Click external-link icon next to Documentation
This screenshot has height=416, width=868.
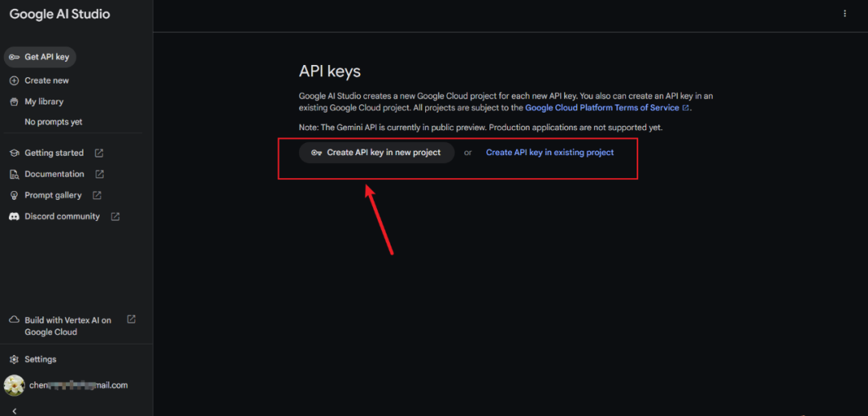point(100,173)
